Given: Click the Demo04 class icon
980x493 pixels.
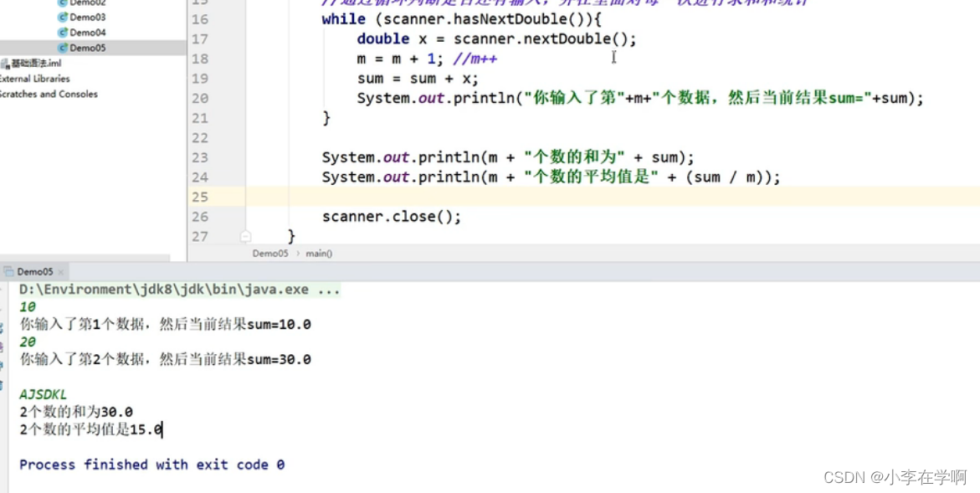Looking at the screenshot, I should pos(61,32).
